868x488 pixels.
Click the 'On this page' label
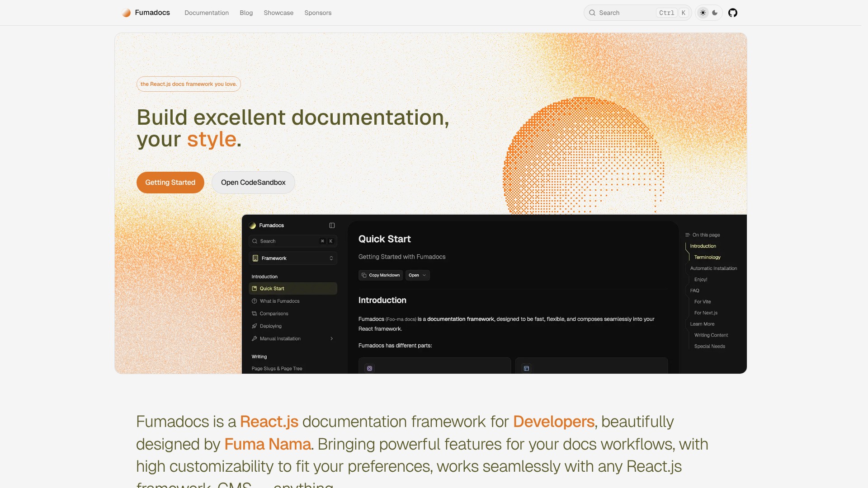706,235
